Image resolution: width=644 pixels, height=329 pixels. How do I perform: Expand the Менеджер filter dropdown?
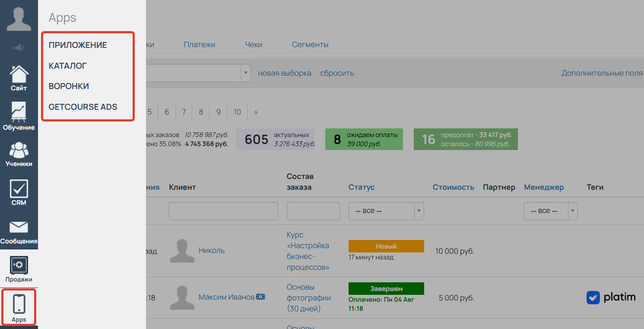point(551,211)
